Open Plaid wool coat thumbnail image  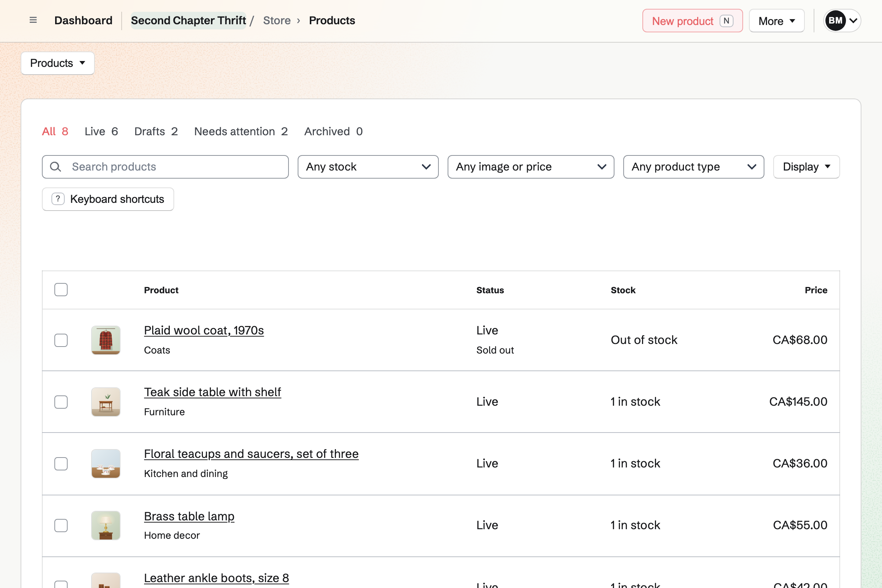point(106,340)
